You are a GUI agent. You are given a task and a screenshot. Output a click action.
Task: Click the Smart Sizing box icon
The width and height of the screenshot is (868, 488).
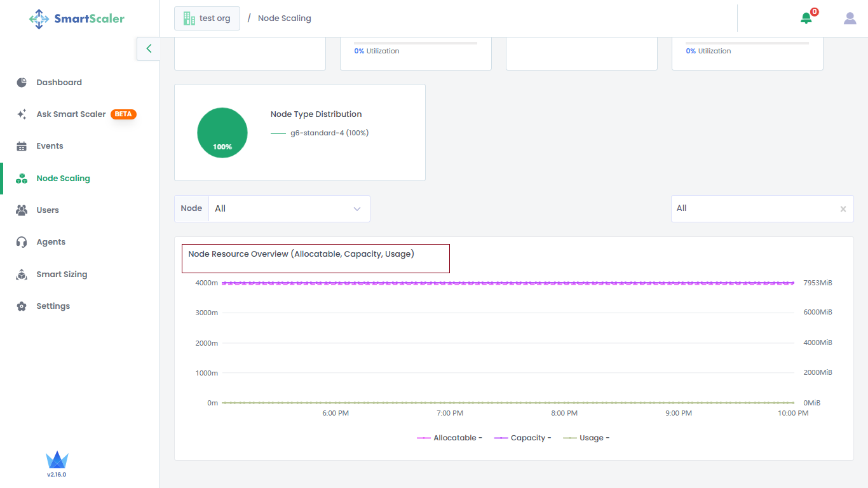click(x=22, y=274)
